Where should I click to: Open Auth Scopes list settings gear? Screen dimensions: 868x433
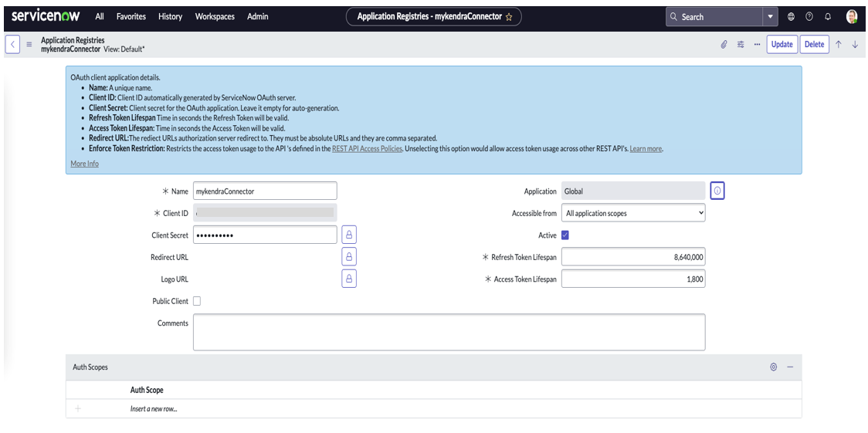tap(774, 367)
